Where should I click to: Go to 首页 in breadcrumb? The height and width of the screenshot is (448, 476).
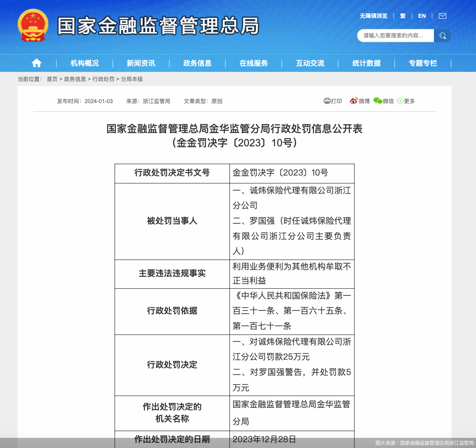52,79
